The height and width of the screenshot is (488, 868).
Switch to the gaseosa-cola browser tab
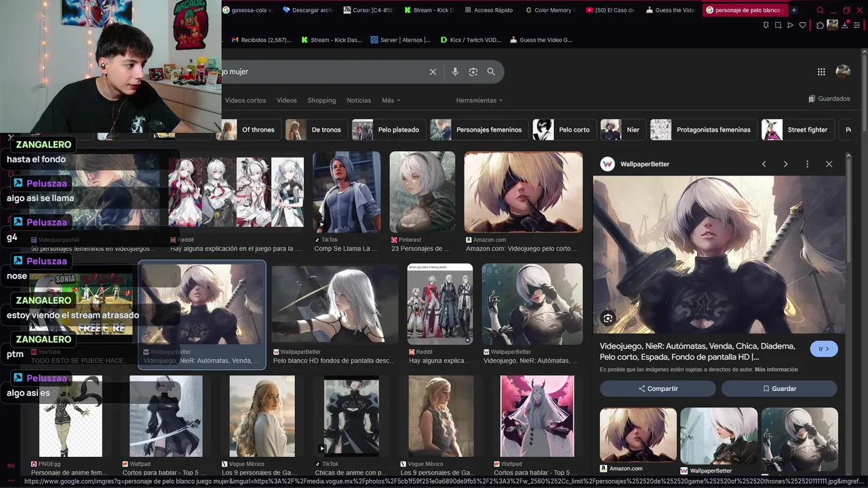[x=248, y=10]
